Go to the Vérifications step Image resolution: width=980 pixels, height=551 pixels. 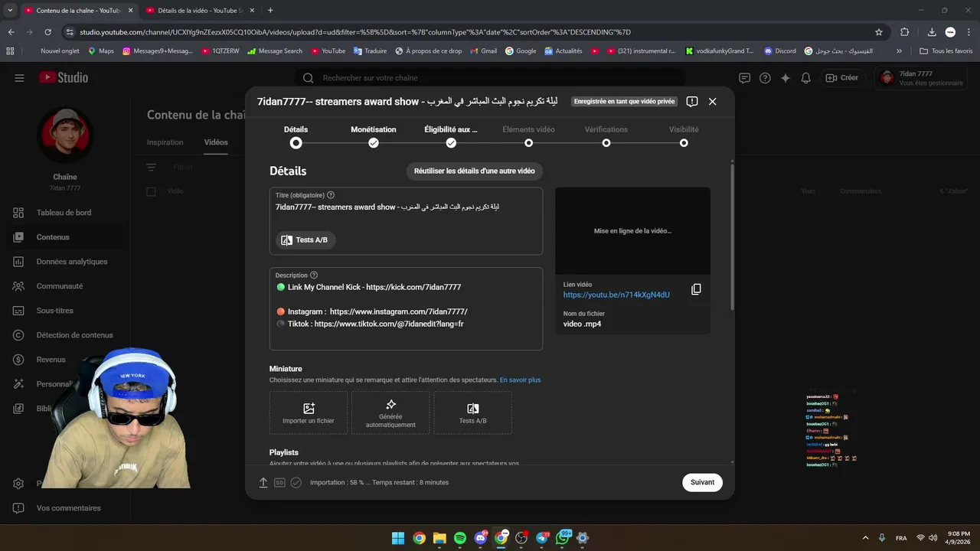(x=606, y=136)
